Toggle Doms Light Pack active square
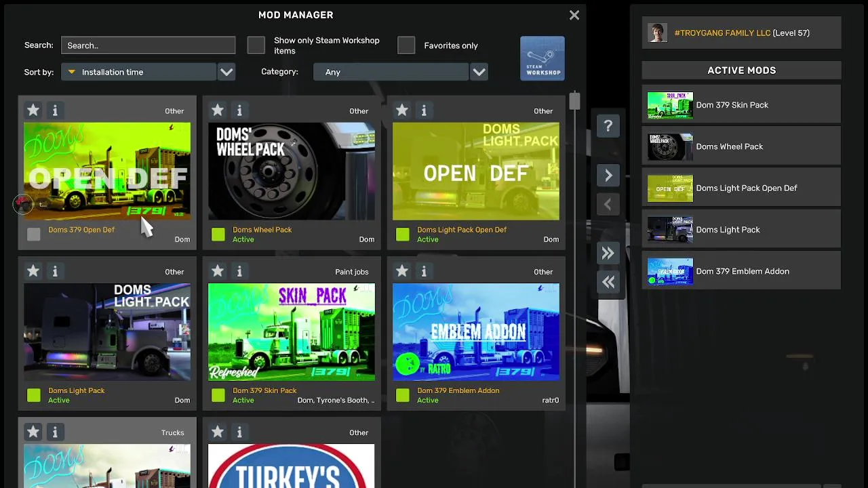This screenshot has height=488, width=868. tap(33, 395)
